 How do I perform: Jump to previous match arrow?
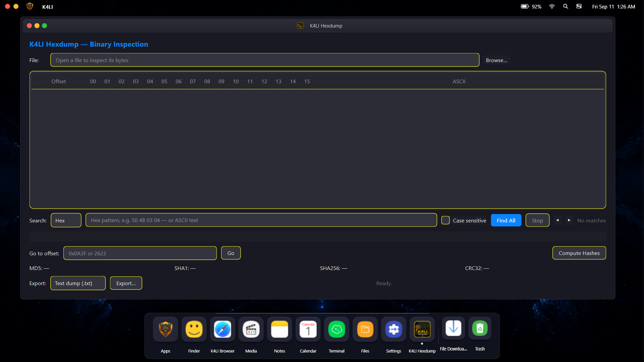[x=557, y=220]
